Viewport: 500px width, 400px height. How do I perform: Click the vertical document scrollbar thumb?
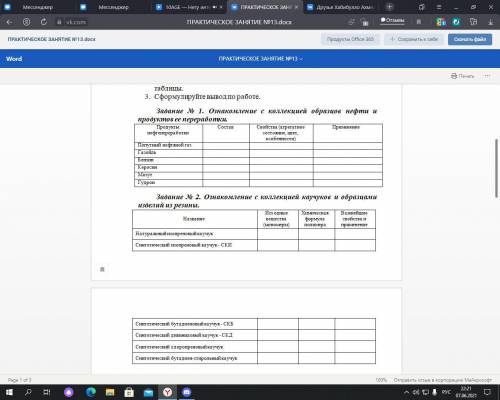click(497, 168)
